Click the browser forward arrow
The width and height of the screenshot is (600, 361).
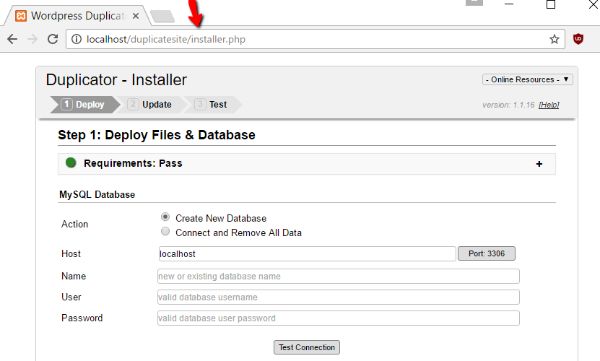[x=33, y=39]
